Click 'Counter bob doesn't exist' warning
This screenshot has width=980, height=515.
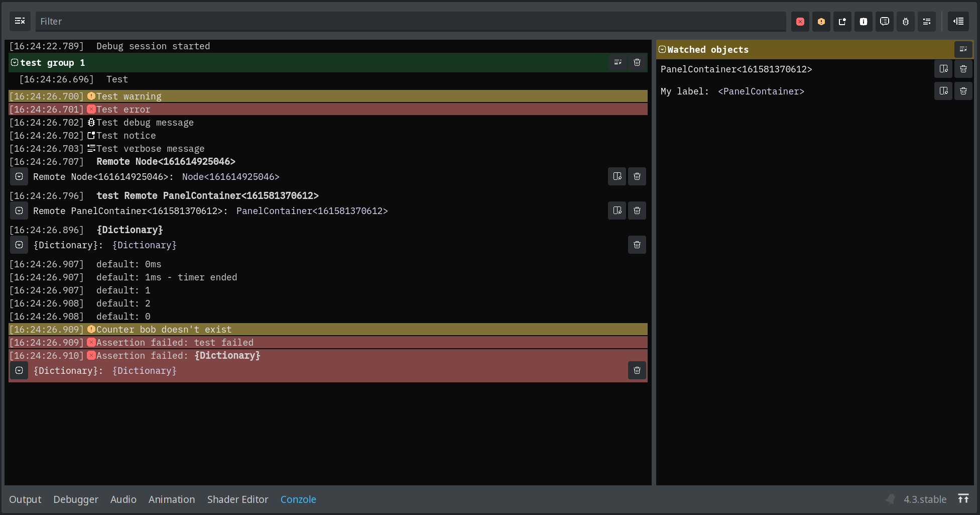click(x=328, y=329)
